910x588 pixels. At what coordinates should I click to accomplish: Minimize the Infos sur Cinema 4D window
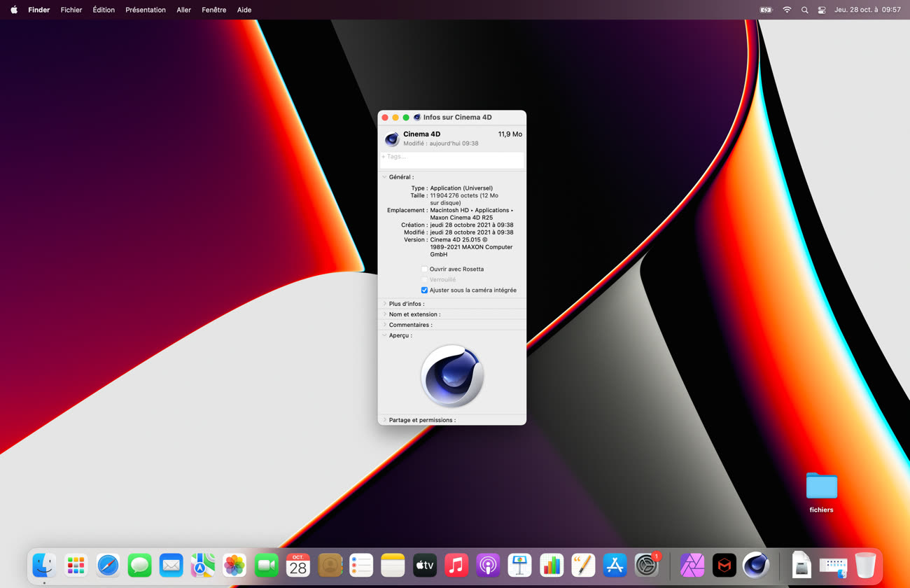395,118
